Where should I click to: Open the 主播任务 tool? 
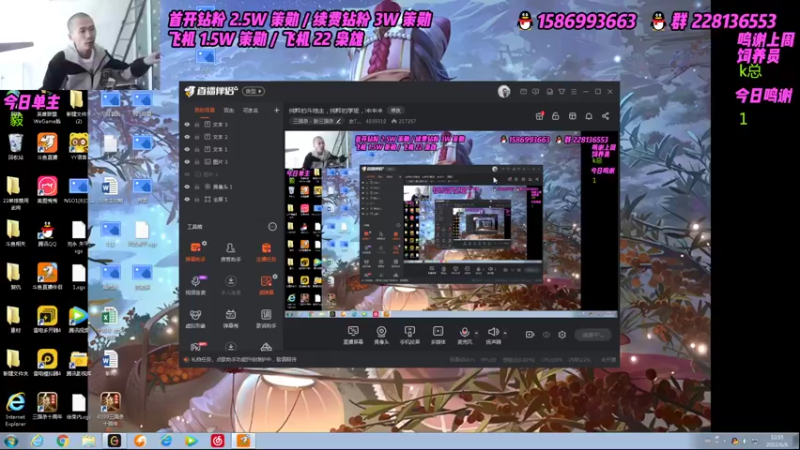pos(266,252)
